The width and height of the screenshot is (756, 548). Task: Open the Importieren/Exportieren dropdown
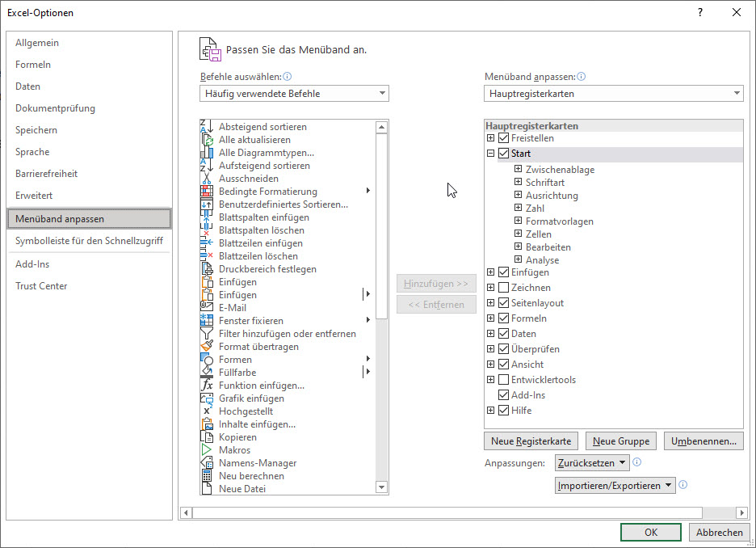[x=615, y=486]
